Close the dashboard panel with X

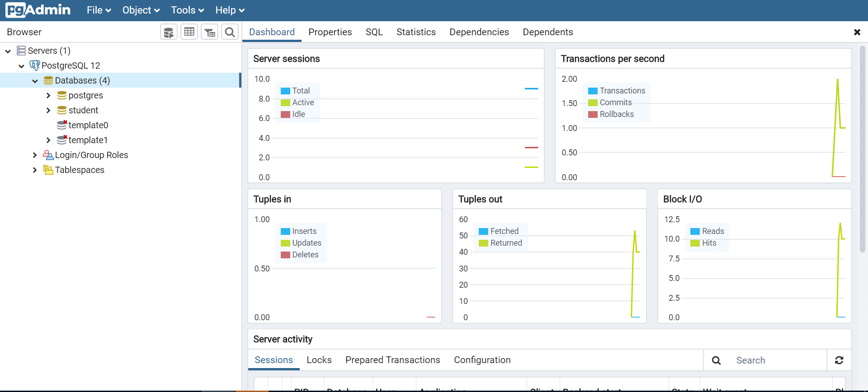[x=857, y=32]
